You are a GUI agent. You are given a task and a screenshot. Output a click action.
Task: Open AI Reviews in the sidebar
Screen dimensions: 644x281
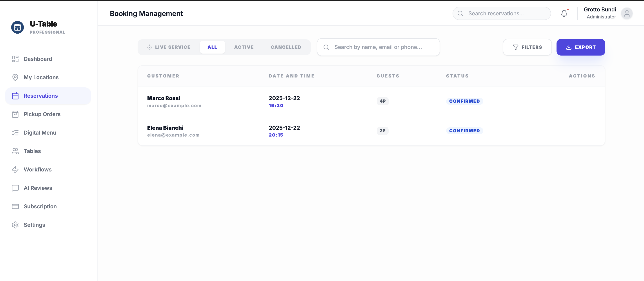coord(38,188)
